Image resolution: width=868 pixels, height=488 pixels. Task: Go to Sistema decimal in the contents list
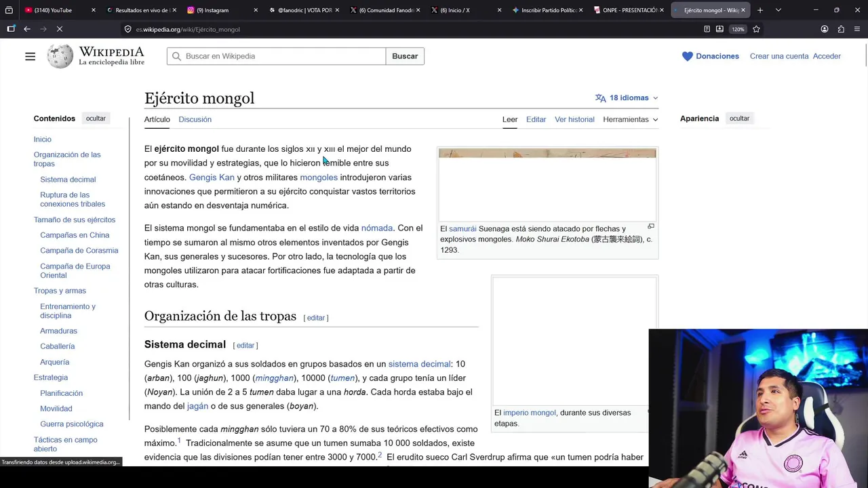click(x=68, y=180)
